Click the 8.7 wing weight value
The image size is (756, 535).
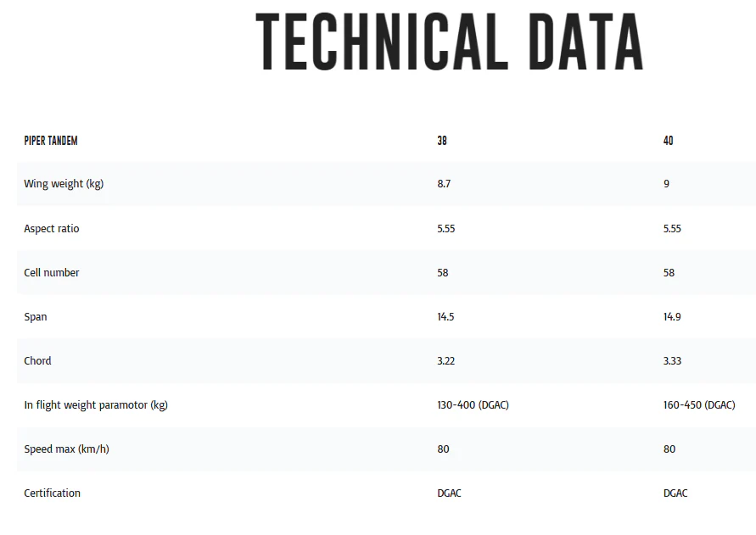(x=444, y=184)
